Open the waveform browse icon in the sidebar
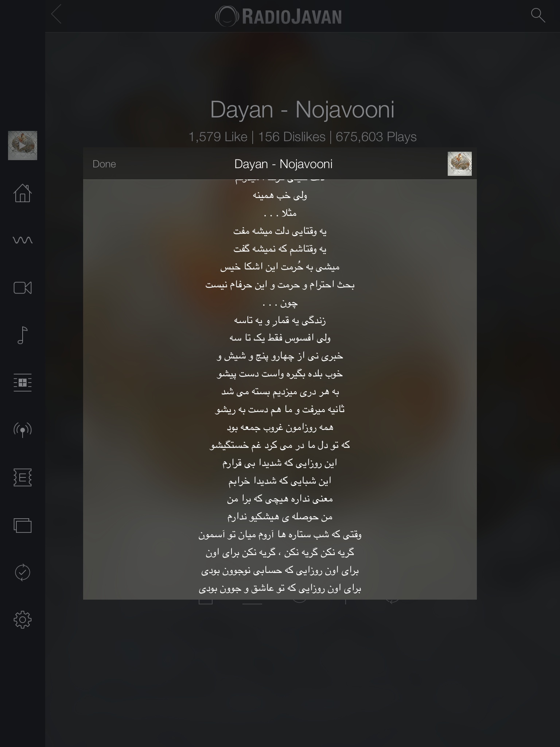560x747 pixels. pos(23,240)
